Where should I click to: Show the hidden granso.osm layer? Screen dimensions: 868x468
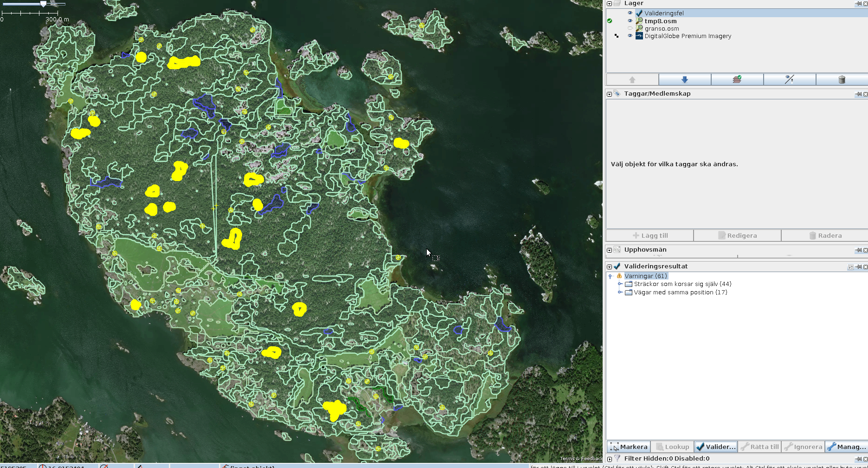630,28
